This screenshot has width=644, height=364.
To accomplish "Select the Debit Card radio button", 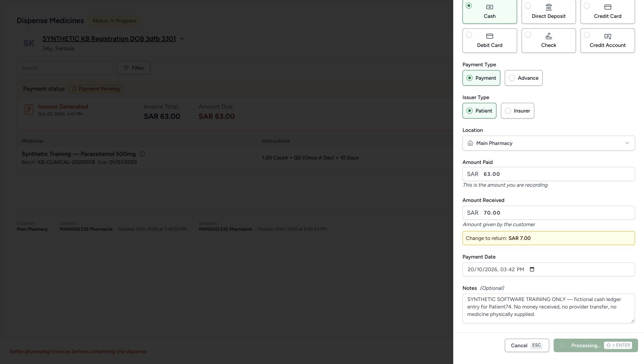I will [469, 35].
